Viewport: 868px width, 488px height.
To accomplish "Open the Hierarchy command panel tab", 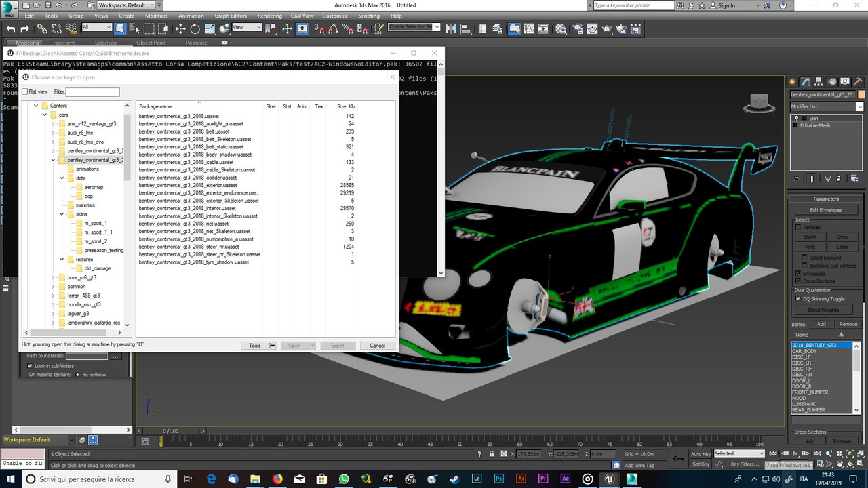I will (819, 82).
